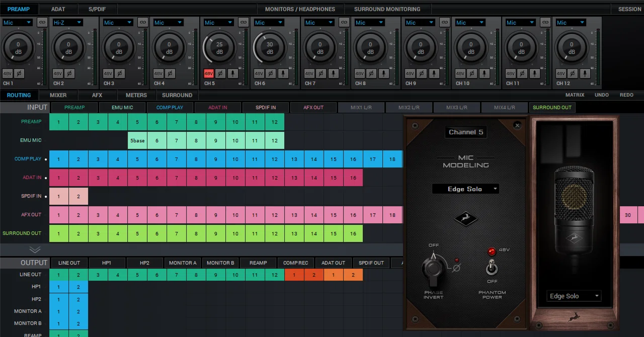
Task: Click the microphone icon on CH 11
Action: tap(534, 73)
